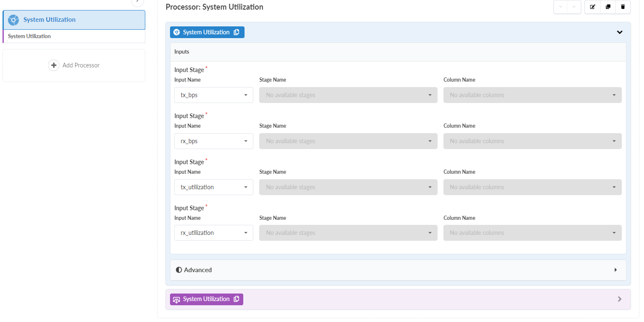Click the copy icon in the blue System Utilization tag
The height and width of the screenshot is (322, 644).
pos(237,32)
